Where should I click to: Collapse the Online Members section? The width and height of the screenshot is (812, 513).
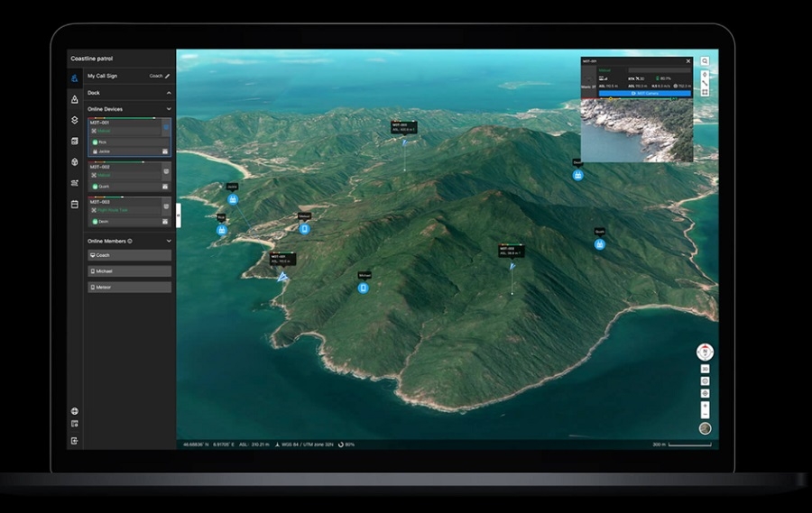pos(169,242)
